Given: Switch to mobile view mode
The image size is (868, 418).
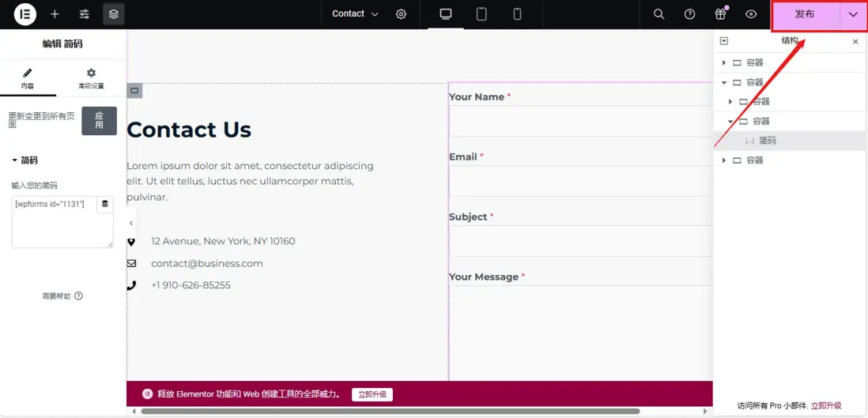Looking at the screenshot, I should pos(517,14).
